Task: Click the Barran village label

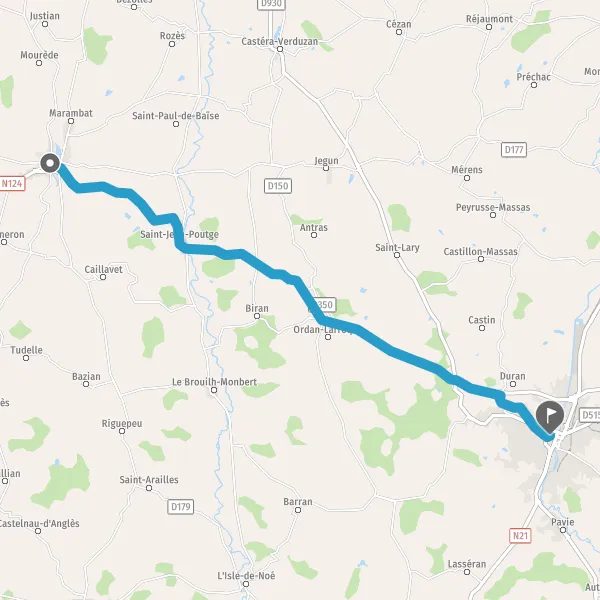Action: 298,502
